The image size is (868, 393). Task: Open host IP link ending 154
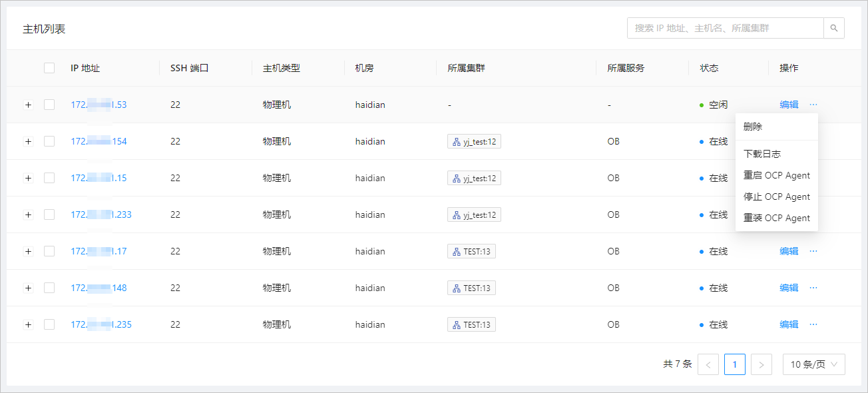[99, 141]
